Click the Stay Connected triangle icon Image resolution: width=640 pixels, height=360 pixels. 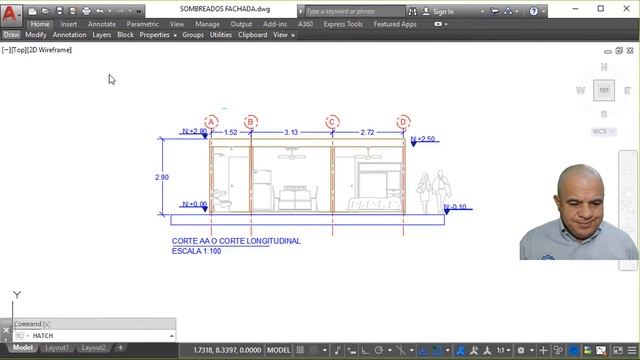[508, 11]
